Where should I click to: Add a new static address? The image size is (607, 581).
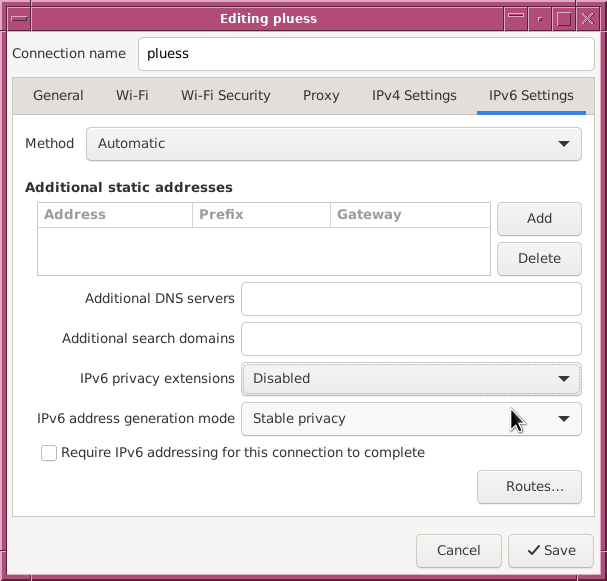click(539, 219)
